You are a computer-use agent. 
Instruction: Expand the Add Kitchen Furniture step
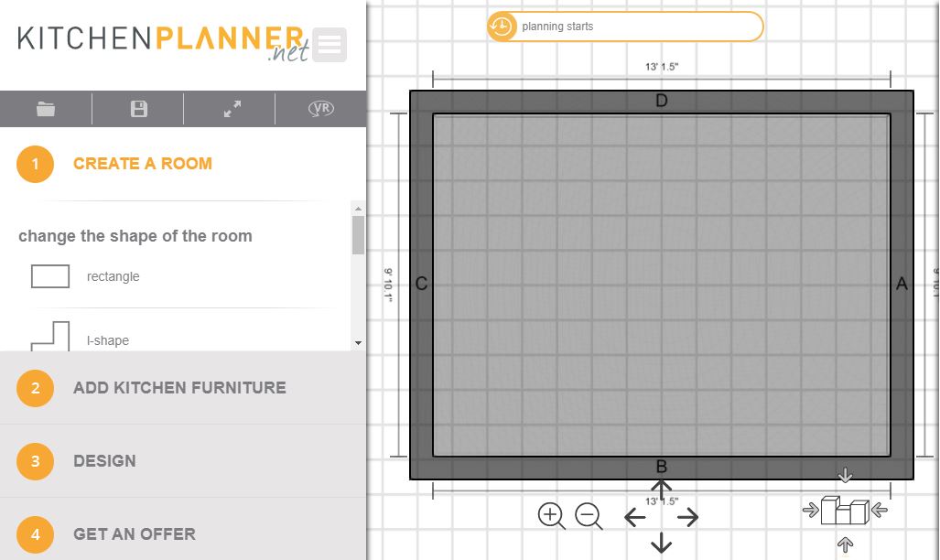(179, 388)
